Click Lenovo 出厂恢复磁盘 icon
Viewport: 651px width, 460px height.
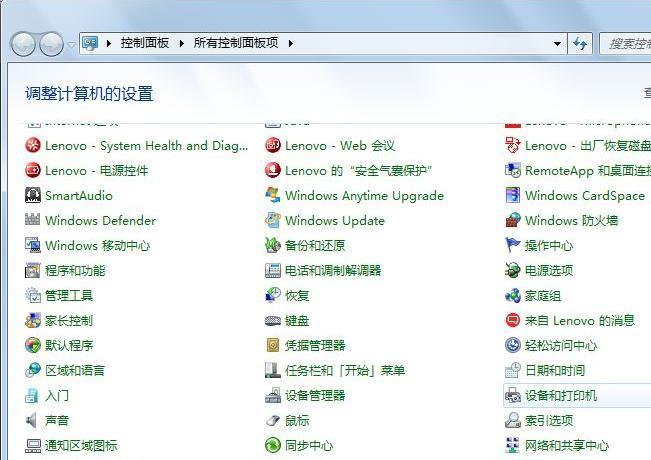[x=513, y=146]
